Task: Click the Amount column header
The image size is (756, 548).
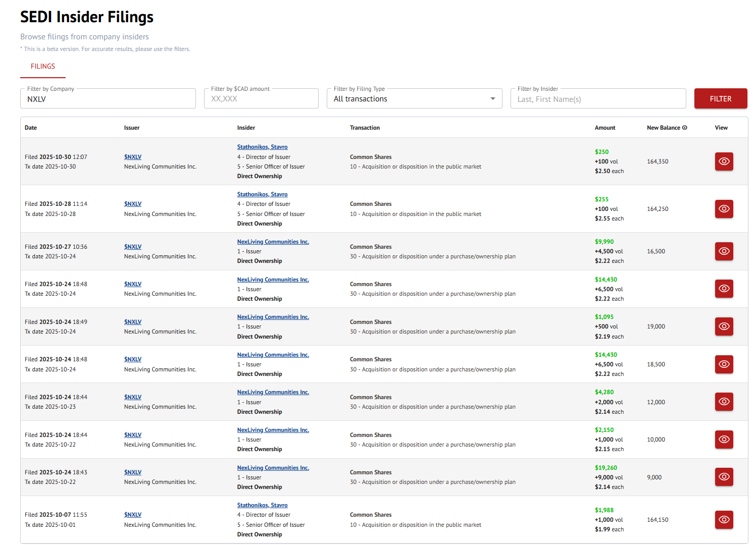Action: (x=605, y=128)
